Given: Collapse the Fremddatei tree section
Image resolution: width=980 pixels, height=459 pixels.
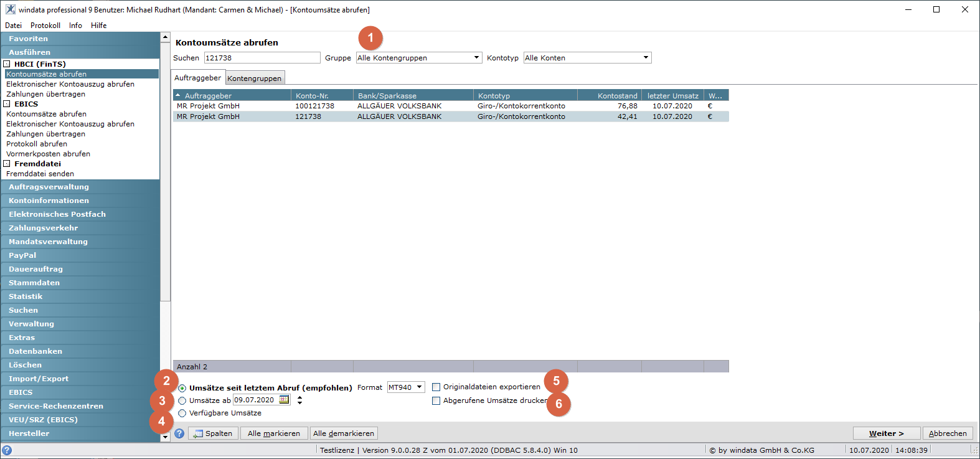Looking at the screenshot, I should (7, 164).
